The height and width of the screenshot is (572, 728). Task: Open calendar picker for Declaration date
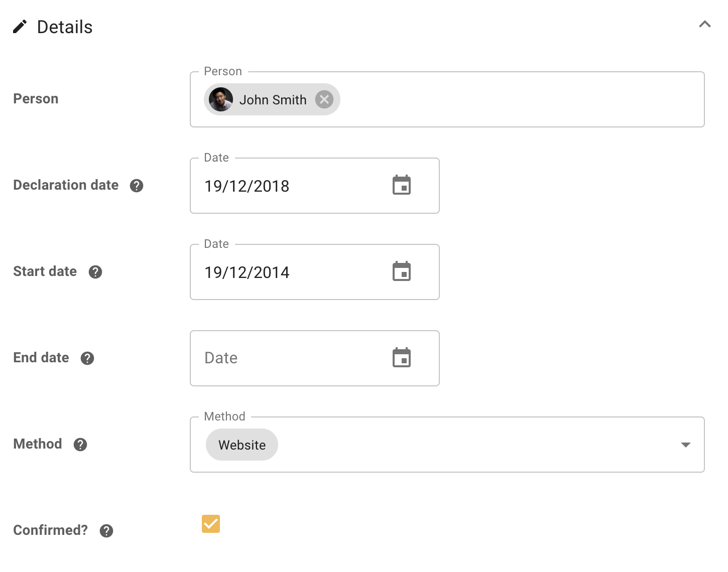point(401,186)
